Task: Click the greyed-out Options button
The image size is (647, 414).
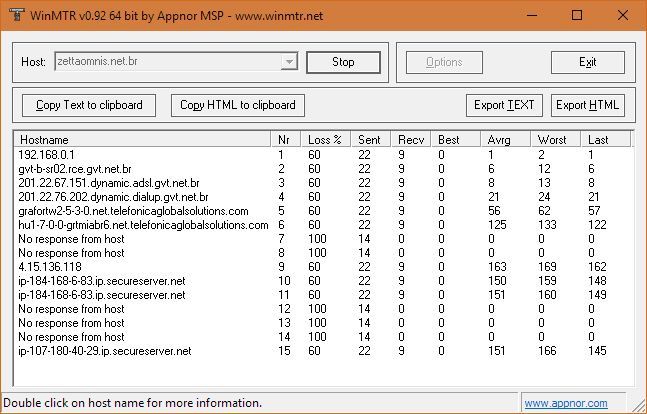Action: (444, 62)
